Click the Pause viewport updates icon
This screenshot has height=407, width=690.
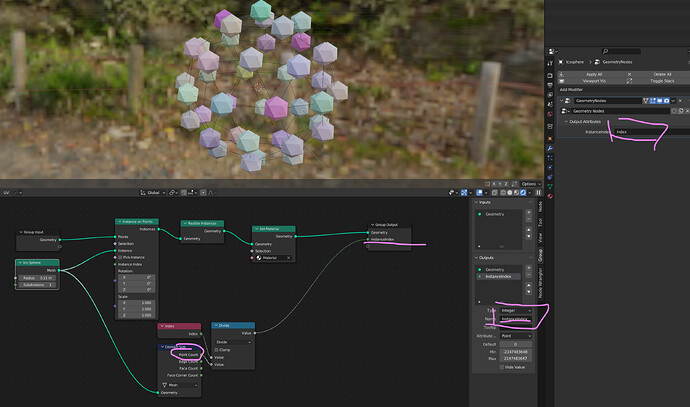(538, 192)
